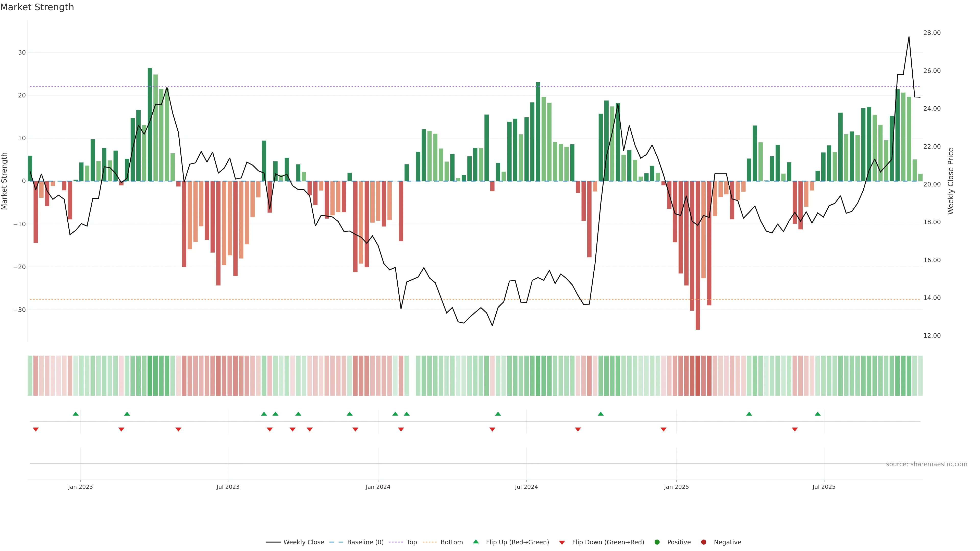The image size is (980, 551).
Task: Click darkest red heatmap strip cell
Action: click(698, 376)
